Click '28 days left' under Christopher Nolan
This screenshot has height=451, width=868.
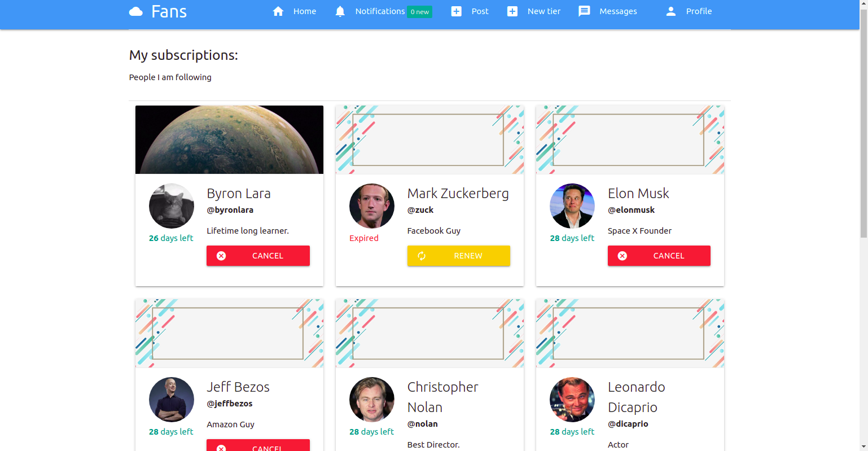(372, 432)
